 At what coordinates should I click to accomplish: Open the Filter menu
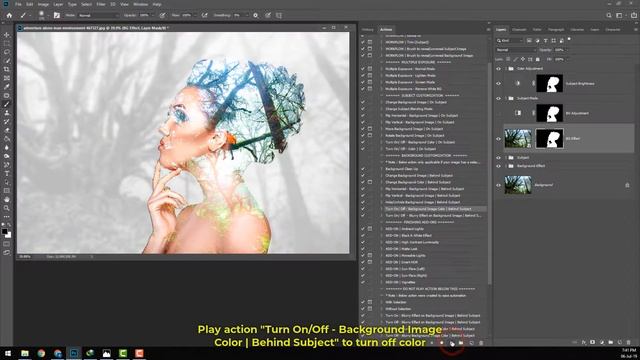pyautogui.click(x=101, y=4)
